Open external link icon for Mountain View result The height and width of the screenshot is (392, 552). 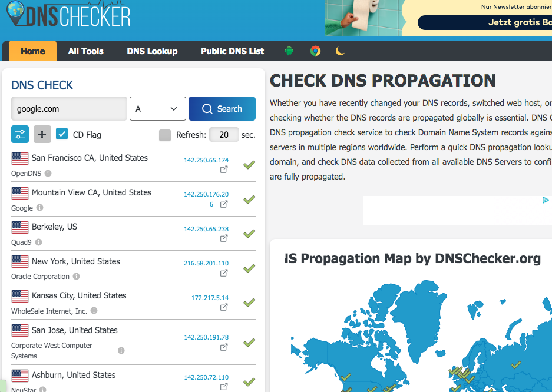pos(224,204)
